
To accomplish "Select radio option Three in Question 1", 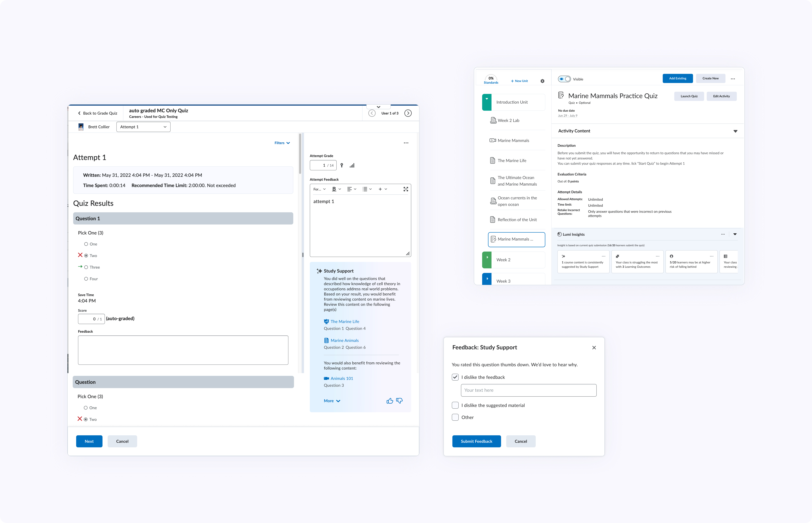I will click(86, 267).
